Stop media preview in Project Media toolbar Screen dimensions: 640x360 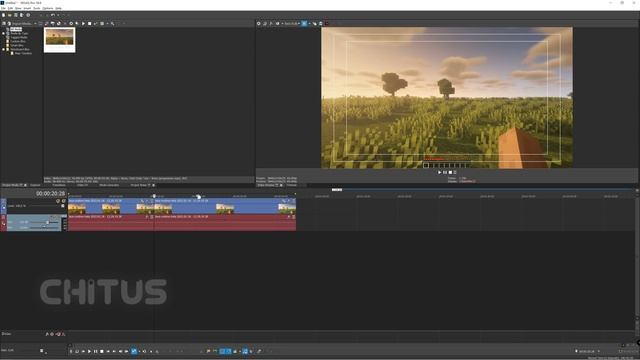[90, 24]
